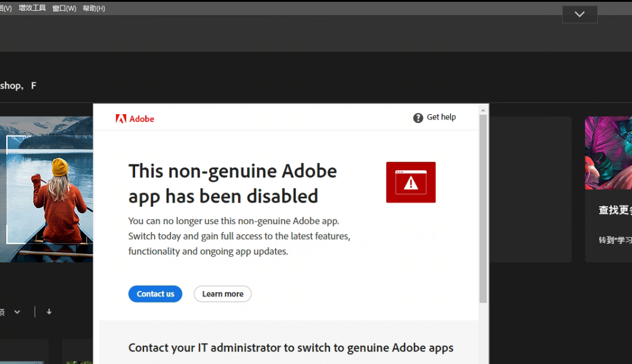632x364 pixels.
Task: Click the dialog's vertical scrollbar thumb
Action: [483, 209]
